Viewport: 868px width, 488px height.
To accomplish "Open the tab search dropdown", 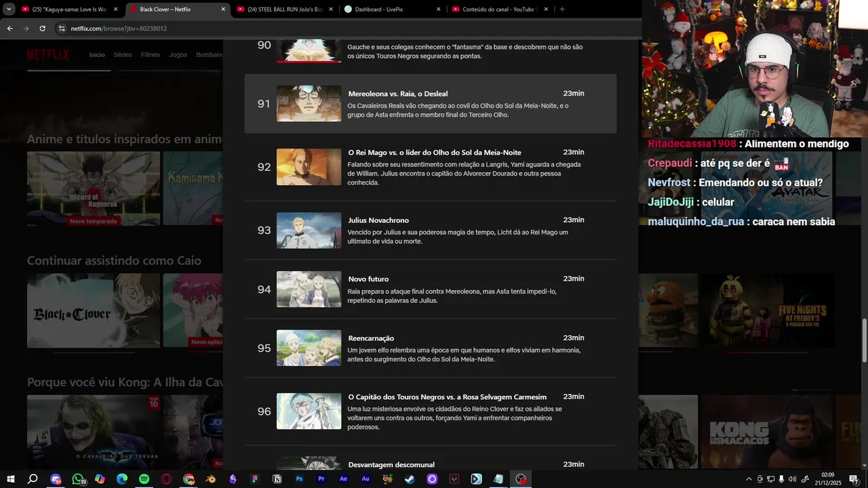I will 9,9.
